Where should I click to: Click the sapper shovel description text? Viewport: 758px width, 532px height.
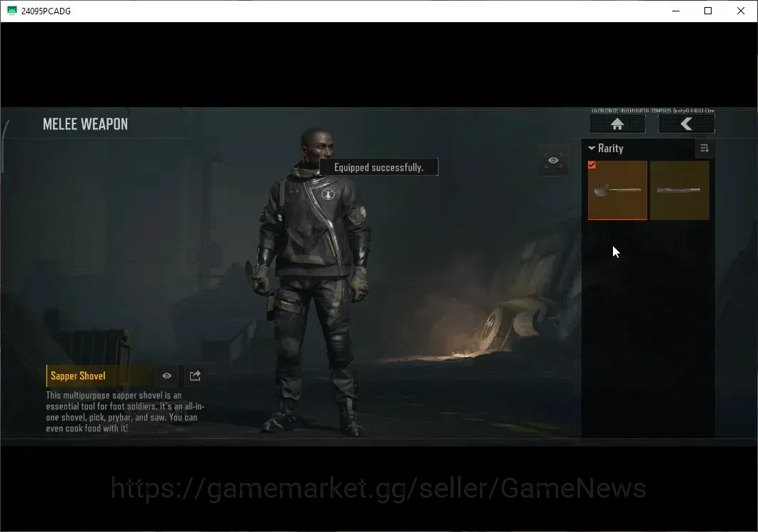click(125, 412)
